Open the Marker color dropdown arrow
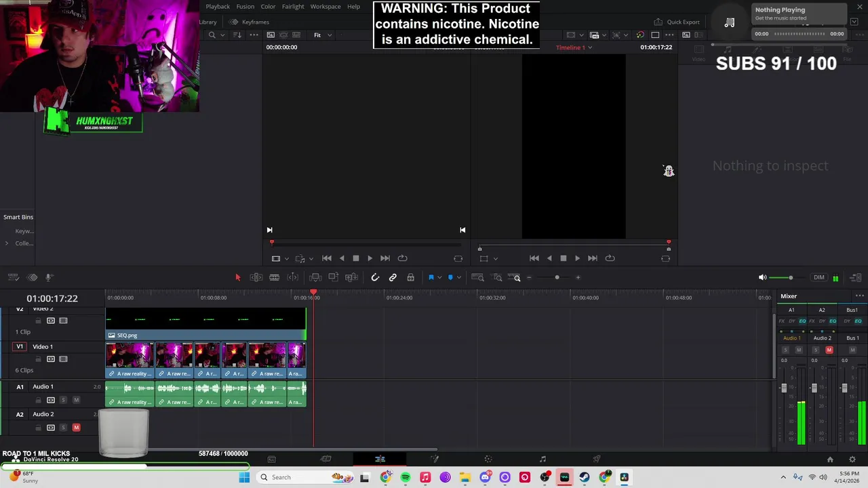Image resolution: width=868 pixels, height=488 pixels. pos(458,277)
